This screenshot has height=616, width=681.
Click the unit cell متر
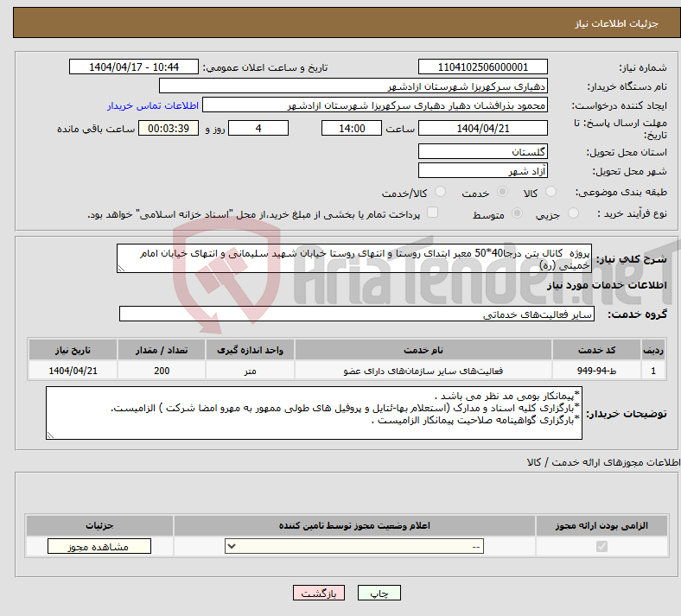tap(250, 371)
